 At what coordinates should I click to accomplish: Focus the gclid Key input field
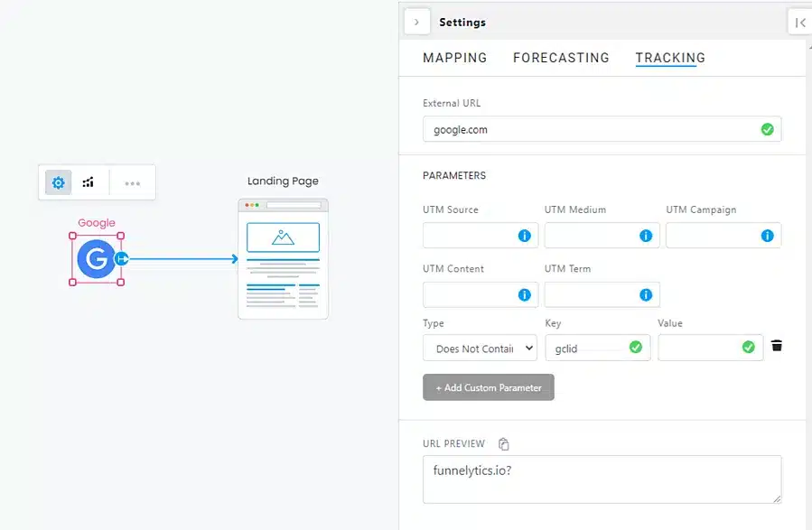click(x=587, y=348)
